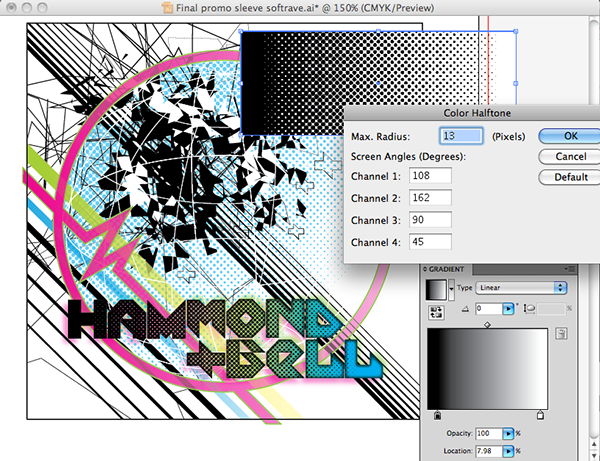Click the aspect ratio icon in Gradient panel
Image resolution: width=600 pixels, height=461 pixels.
[x=529, y=309]
